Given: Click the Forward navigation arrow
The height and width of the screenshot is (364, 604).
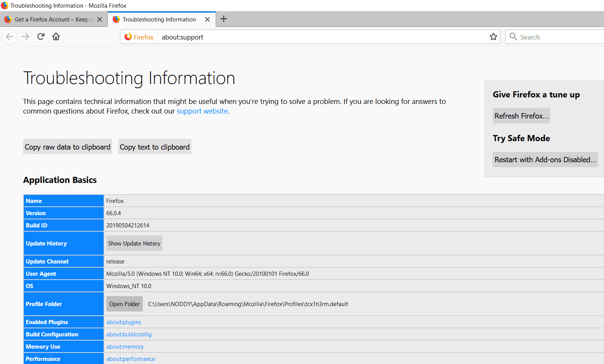Looking at the screenshot, I should coord(25,37).
